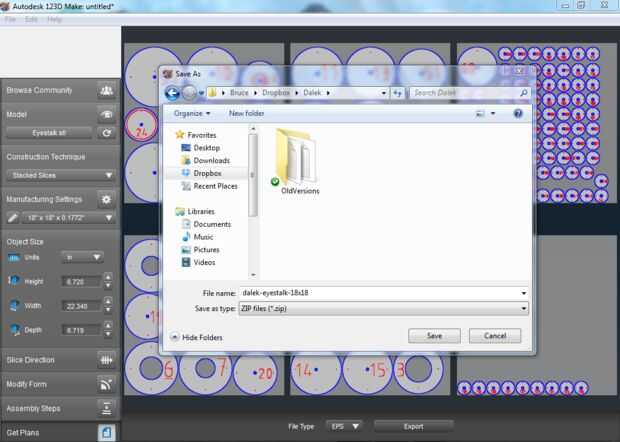
Task: Click the Model eye icon
Action: tap(106, 115)
